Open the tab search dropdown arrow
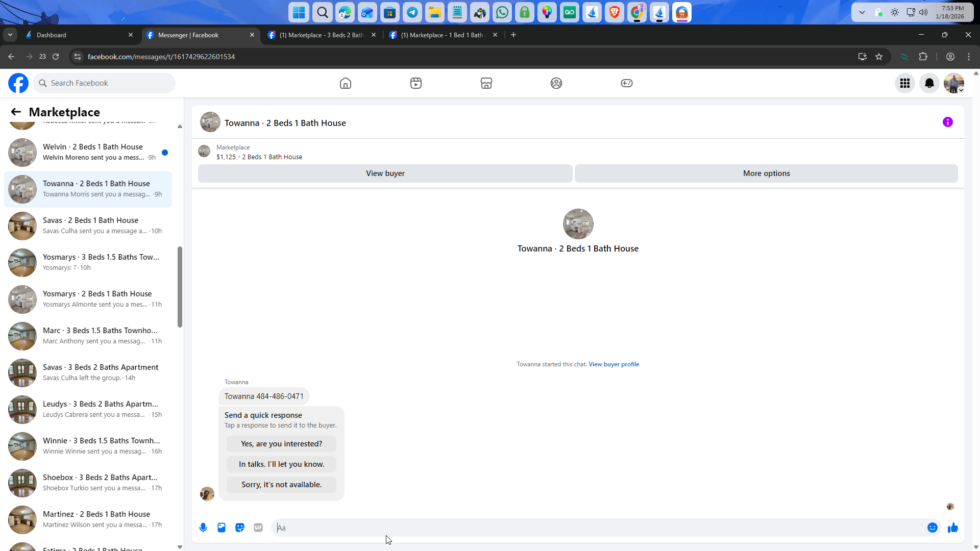Image resolution: width=980 pixels, height=551 pixels. [x=10, y=35]
